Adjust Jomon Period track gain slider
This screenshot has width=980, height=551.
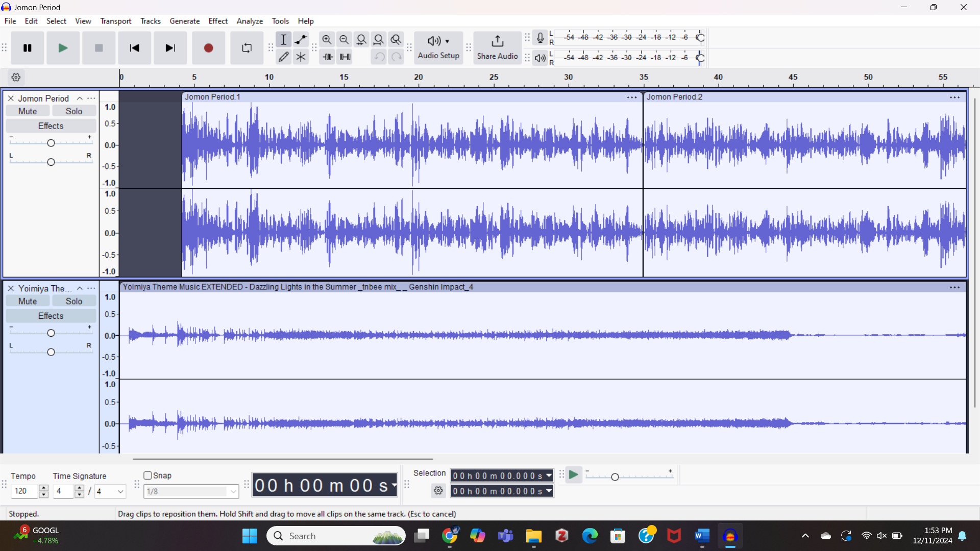(x=51, y=143)
